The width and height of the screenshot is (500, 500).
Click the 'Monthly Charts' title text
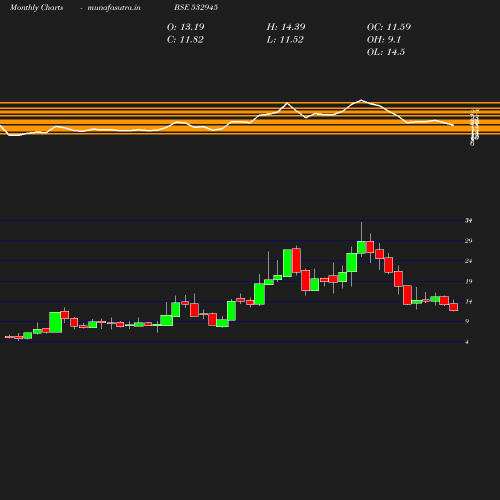(37, 7)
